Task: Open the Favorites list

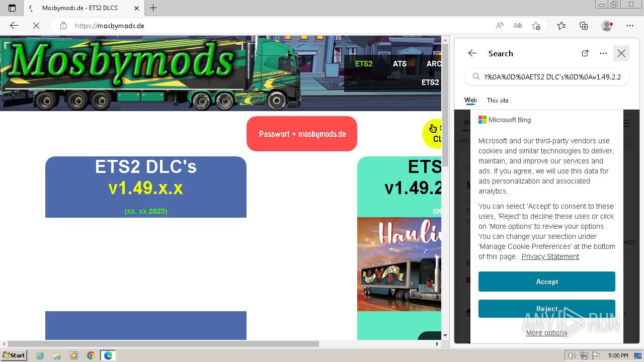Action: (561, 26)
